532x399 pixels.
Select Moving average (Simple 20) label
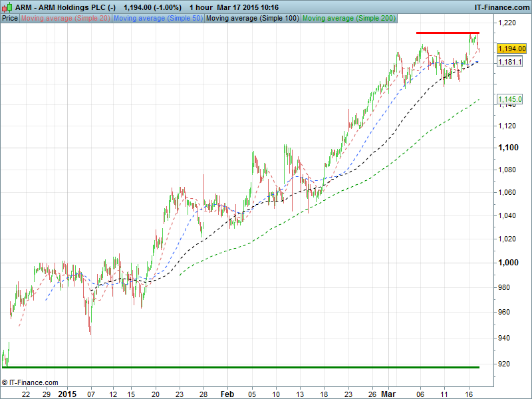(66, 18)
